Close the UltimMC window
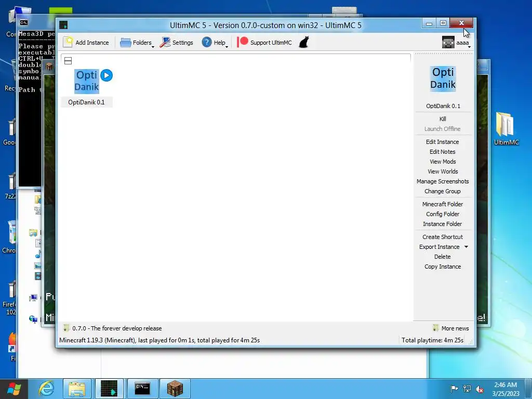Screen dimensions: 532x399 coord(461,23)
